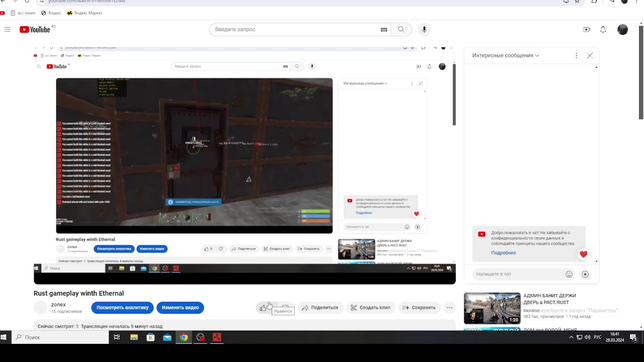Viewport: 644px width, 362px height.
Task: Open the Create video menu icon
Action: [x=587, y=30]
